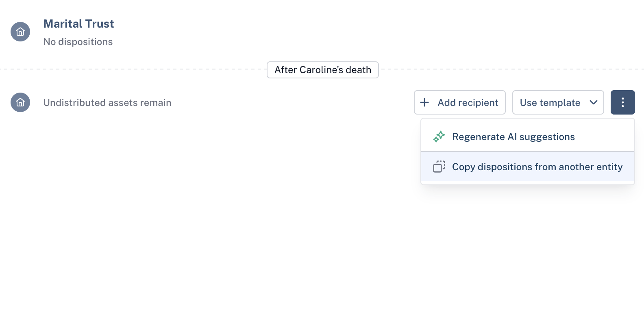The width and height of the screenshot is (644, 316).
Task: Click the Regenerate AI suggestions label
Action: [513, 137]
